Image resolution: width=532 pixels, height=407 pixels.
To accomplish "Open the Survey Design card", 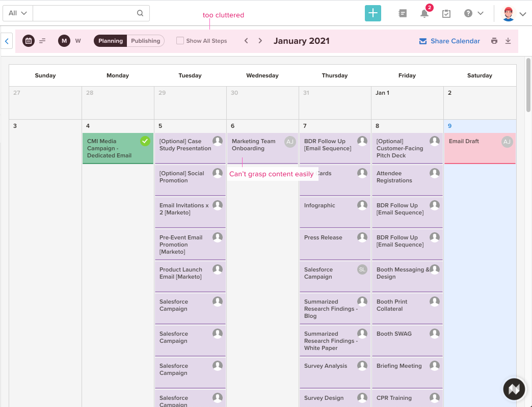I will [335, 398].
